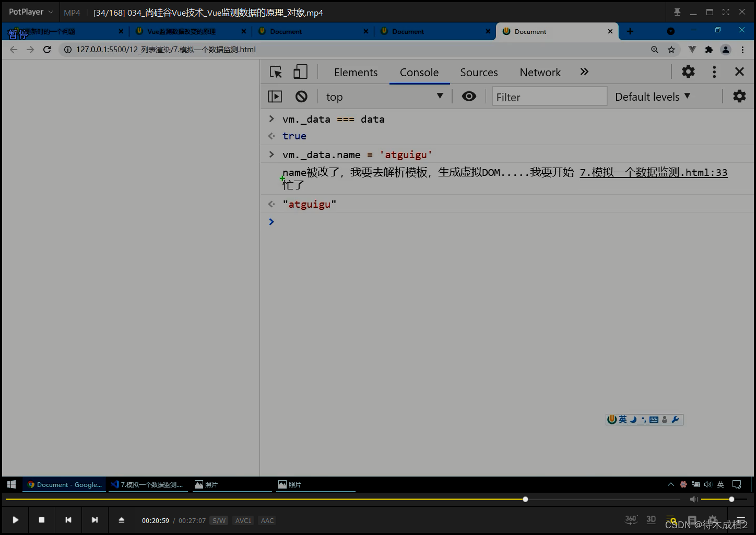Open the Chrome profile avatar
The height and width of the screenshot is (535, 756).
726,50
